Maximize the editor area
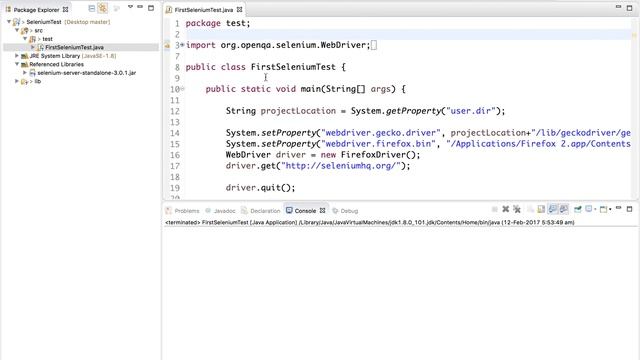Image resolution: width=640 pixels, height=360 pixels. click(x=629, y=7)
